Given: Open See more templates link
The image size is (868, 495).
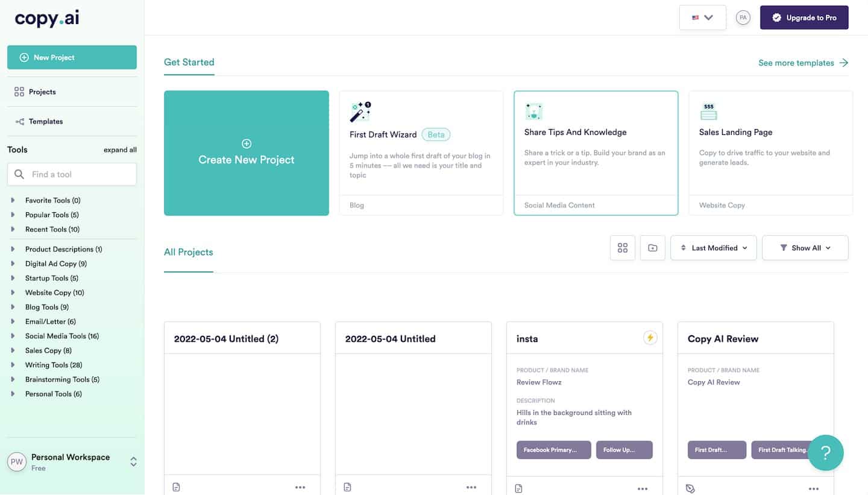Looking at the screenshot, I should tap(797, 63).
